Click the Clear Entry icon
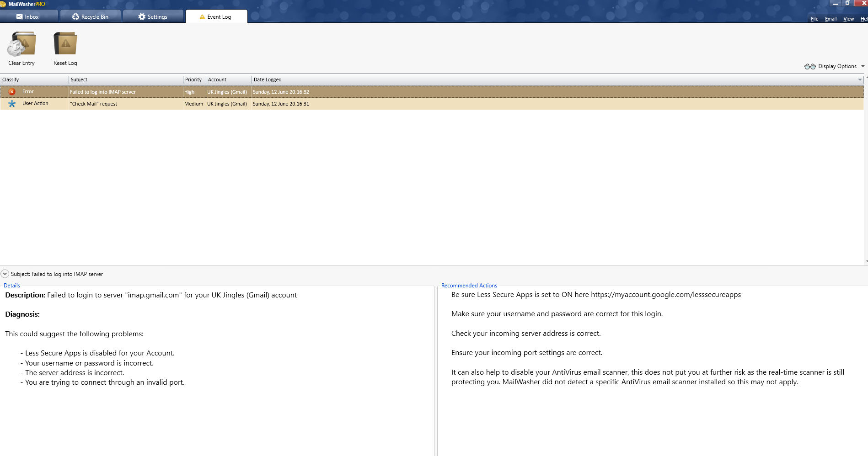The width and height of the screenshot is (868, 456). [21, 44]
